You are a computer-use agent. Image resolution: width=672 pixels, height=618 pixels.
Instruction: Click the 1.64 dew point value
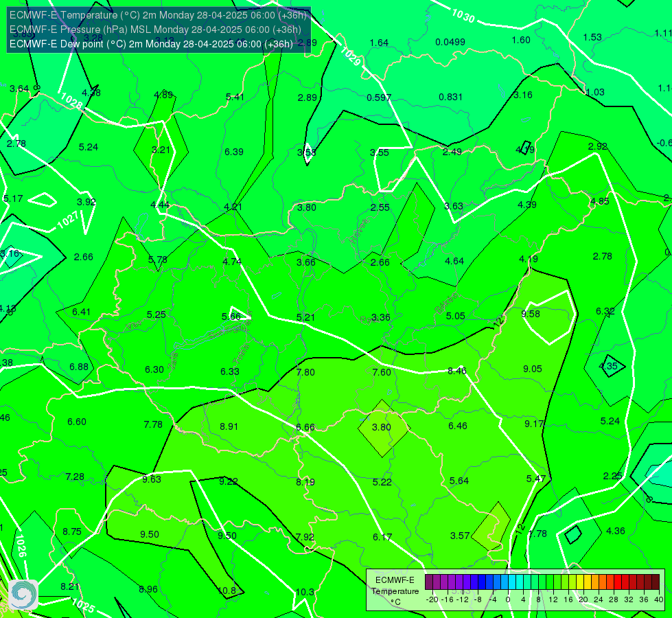379,43
